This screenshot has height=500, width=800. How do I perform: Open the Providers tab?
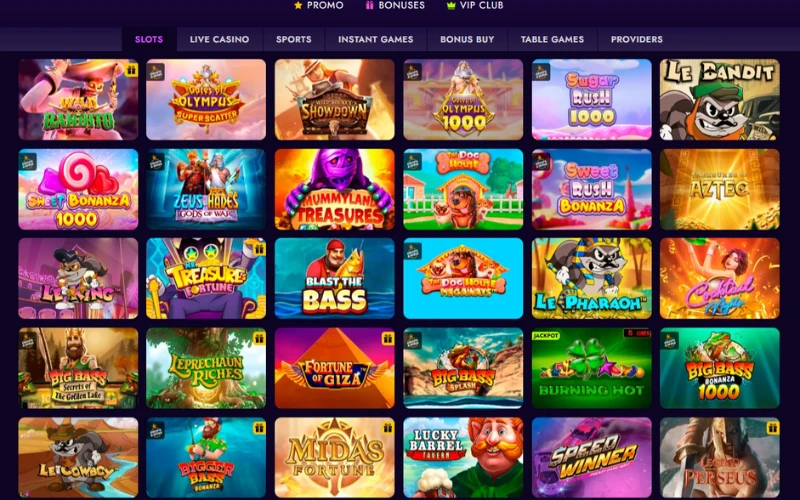click(x=637, y=39)
